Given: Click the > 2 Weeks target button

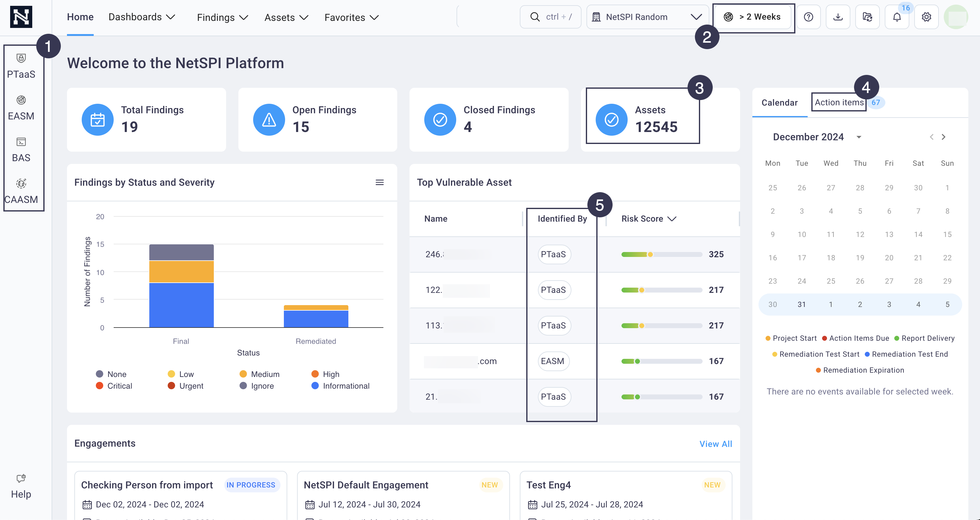Looking at the screenshot, I should [x=752, y=17].
